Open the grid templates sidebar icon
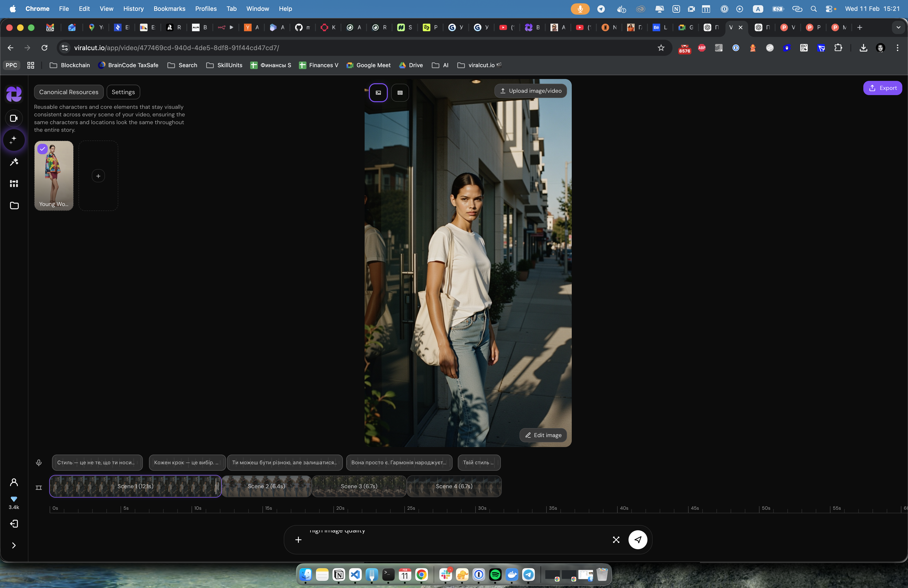The height and width of the screenshot is (588, 908). pos(14,184)
